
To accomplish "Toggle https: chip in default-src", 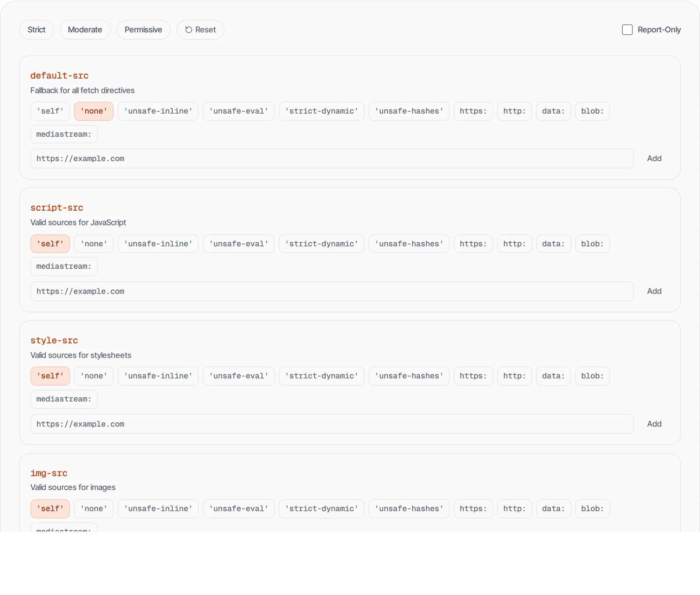I will click(473, 111).
